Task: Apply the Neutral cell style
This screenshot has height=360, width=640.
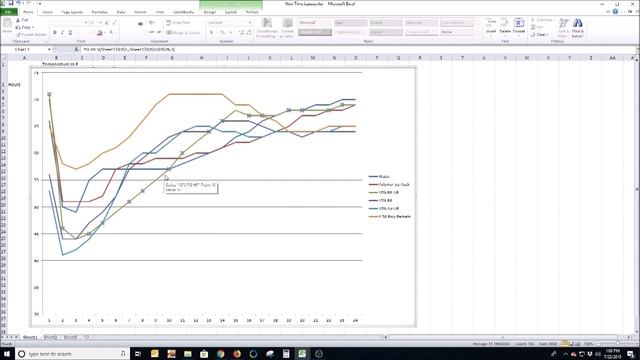Action: pos(421,23)
